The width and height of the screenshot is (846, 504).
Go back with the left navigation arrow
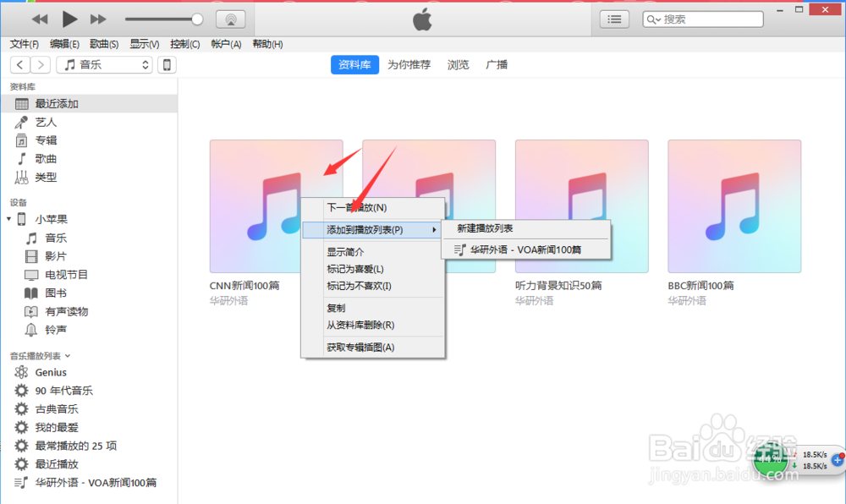(x=20, y=64)
